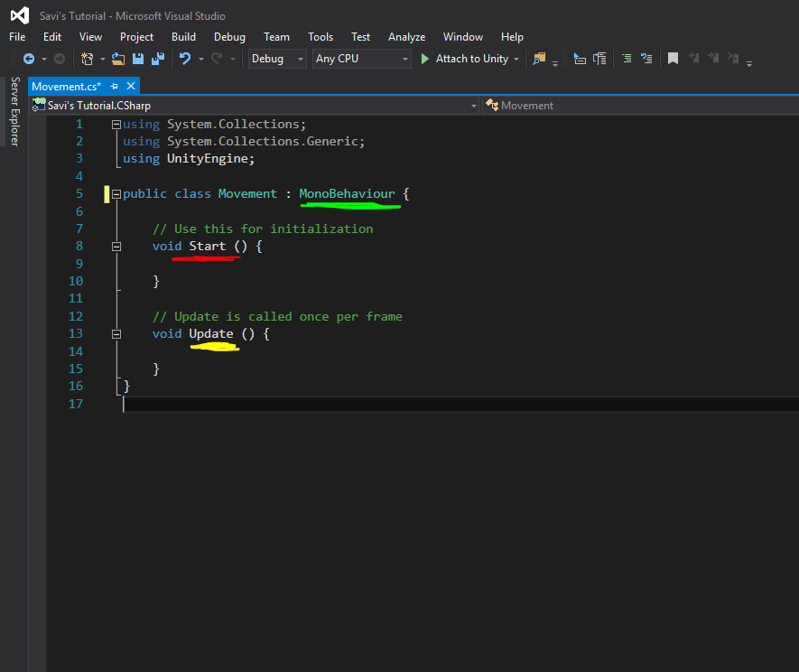
Task: Click the Find in Files icon
Action: coord(540,59)
